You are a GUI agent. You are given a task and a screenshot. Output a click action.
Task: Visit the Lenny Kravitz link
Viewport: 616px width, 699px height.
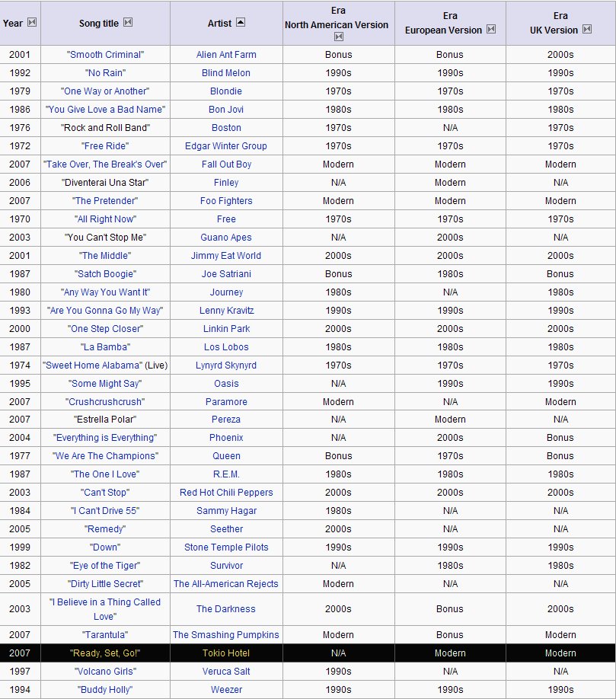click(226, 310)
